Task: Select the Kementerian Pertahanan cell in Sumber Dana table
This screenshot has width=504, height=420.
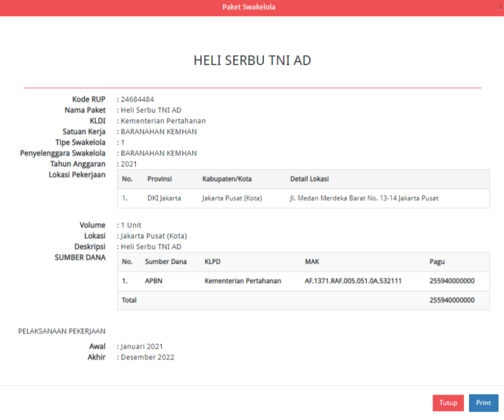Action: (243, 281)
